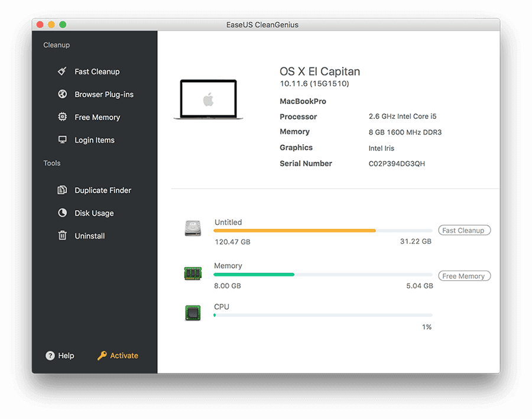Click the Cleanup section header
532x419 pixels.
coord(56,45)
